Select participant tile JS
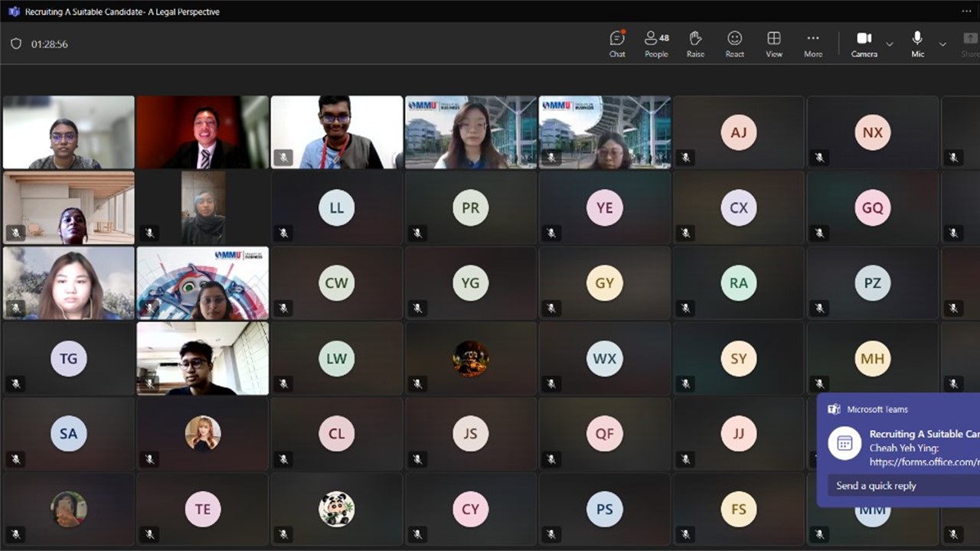This screenshot has width=980, height=551. point(470,433)
